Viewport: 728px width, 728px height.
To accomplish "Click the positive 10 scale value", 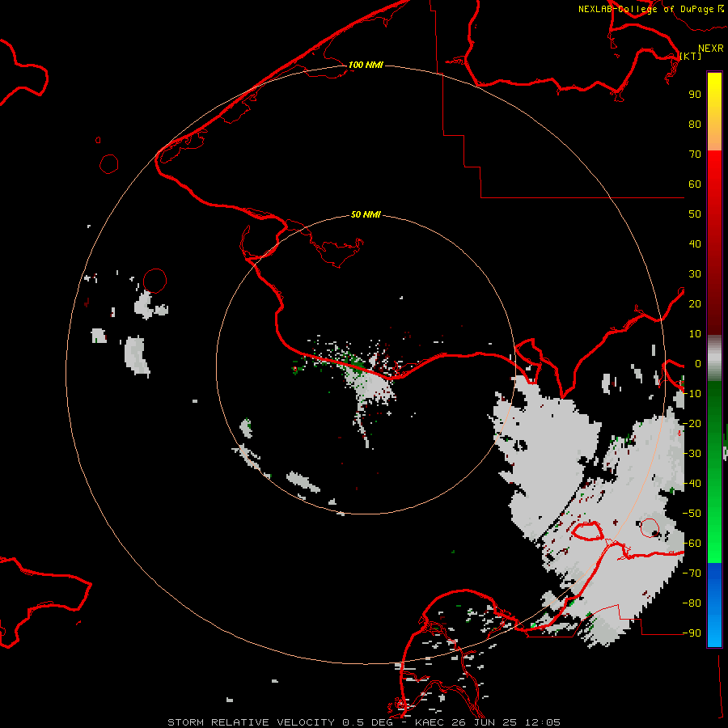I will tap(695, 334).
